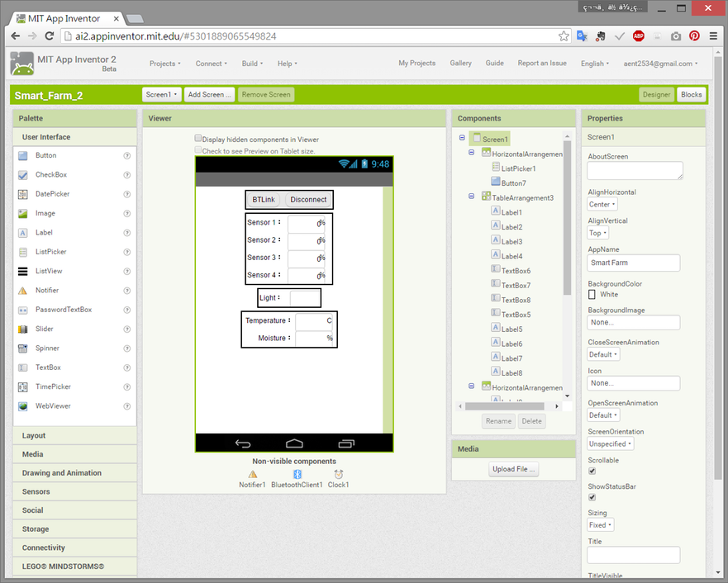
Task: Open the Chrome hamburger menu
Action: point(714,36)
